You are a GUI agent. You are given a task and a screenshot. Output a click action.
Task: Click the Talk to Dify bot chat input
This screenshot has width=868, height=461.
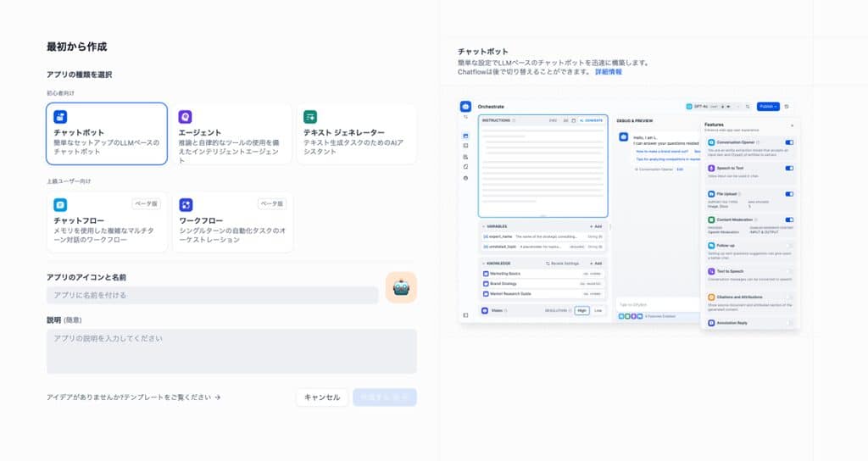658,304
